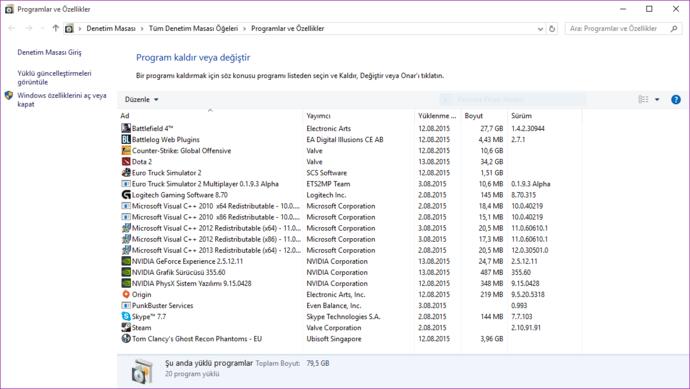Click the Dota 2 icon
Image resolution: width=690 pixels, height=389 pixels.
tap(126, 161)
